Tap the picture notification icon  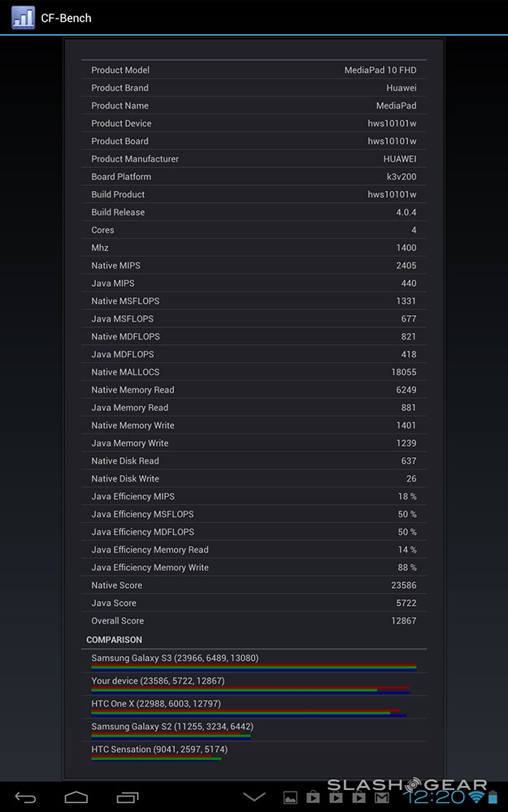[290, 798]
